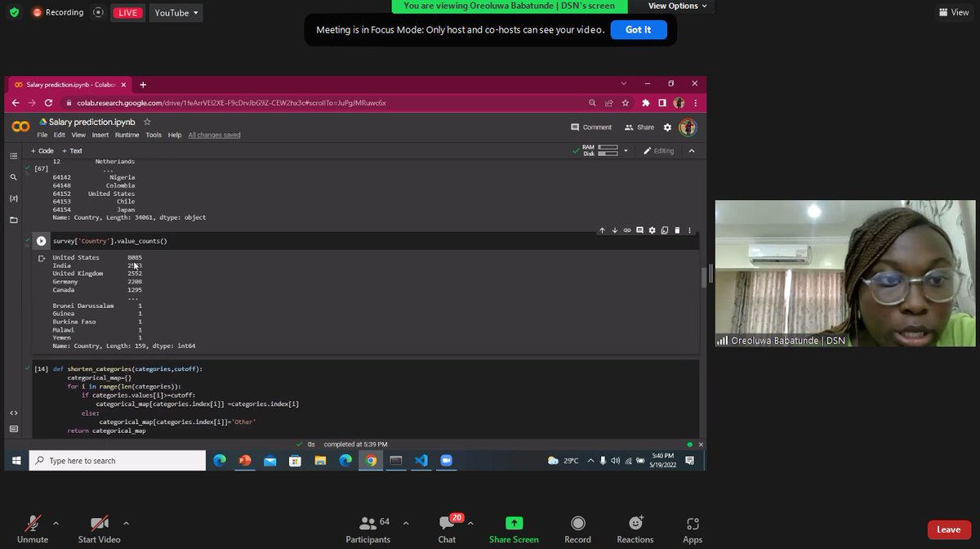980x549 pixels.
Task: Toggle Zoom Record button
Action: click(x=577, y=529)
